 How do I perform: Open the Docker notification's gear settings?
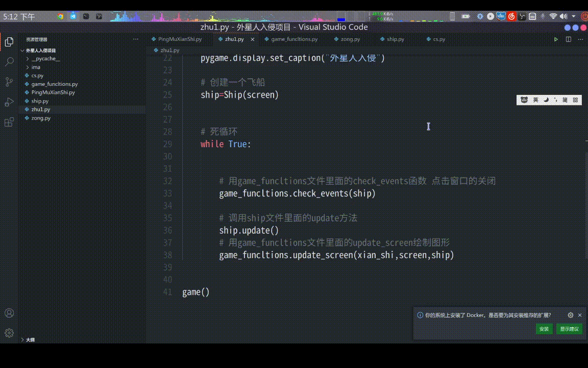tap(570, 315)
